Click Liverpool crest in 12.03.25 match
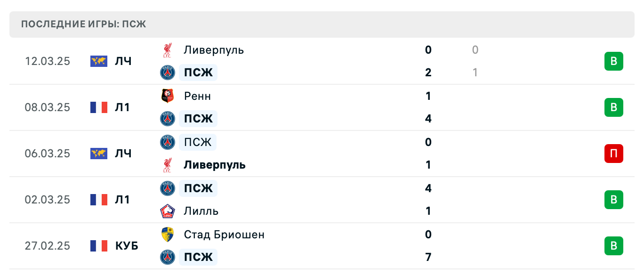 167,50
